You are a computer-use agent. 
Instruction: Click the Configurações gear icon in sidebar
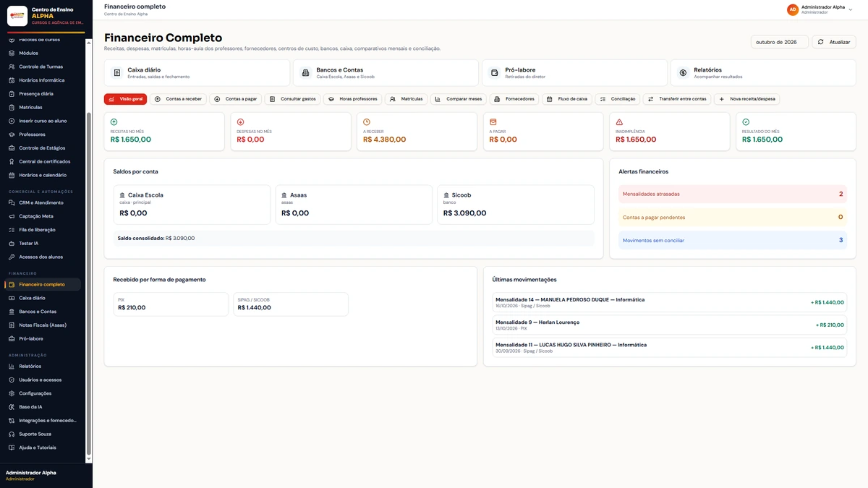click(12, 393)
